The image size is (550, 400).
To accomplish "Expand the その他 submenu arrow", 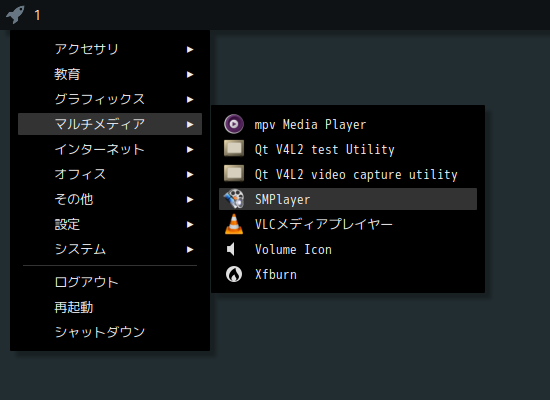I will [x=190, y=199].
